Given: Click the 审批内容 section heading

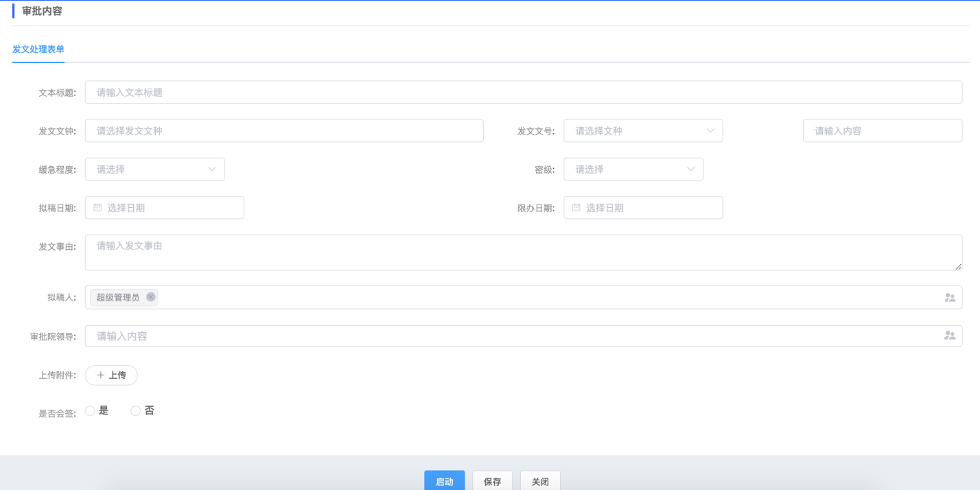Looking at the screenshot, I should pos(42,11).
